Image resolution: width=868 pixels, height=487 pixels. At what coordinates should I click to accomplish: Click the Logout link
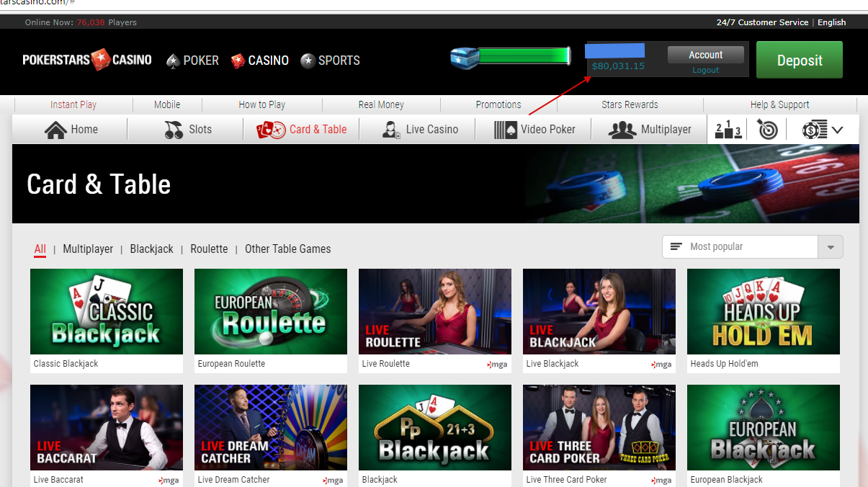(706, 70)
